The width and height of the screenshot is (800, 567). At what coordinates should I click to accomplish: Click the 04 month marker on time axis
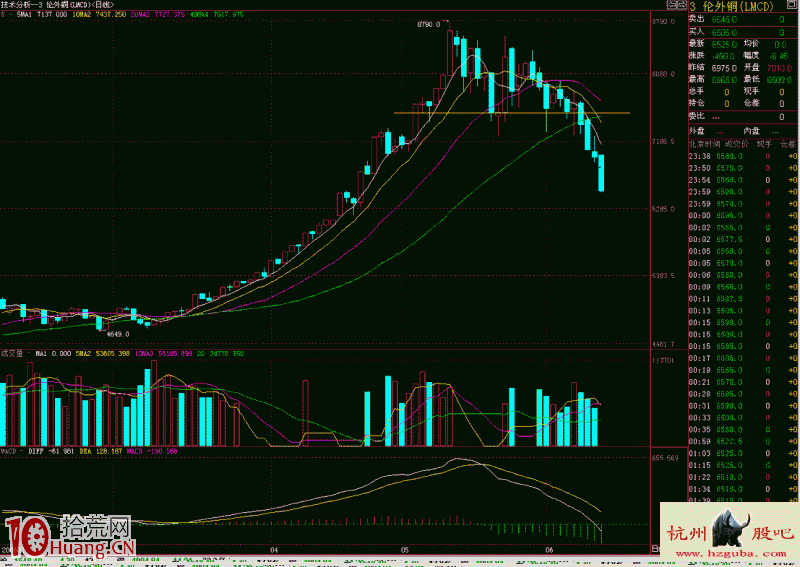click(x=274, y=550)
